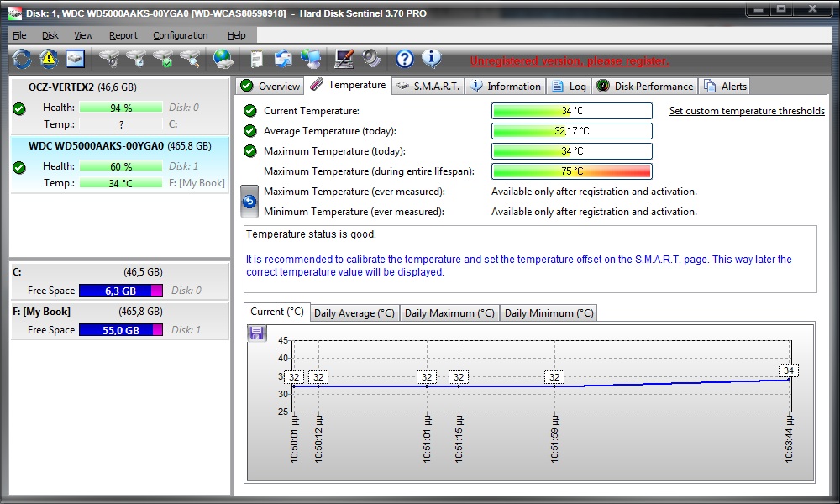Open the Configuration menu
Screen dimensions: 840x504
[x=181, y=35]
